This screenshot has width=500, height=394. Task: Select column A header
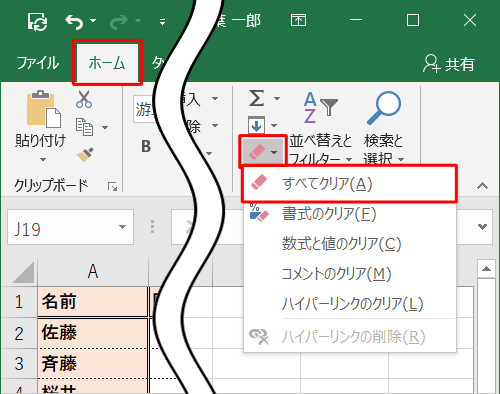tap(93, 271)
